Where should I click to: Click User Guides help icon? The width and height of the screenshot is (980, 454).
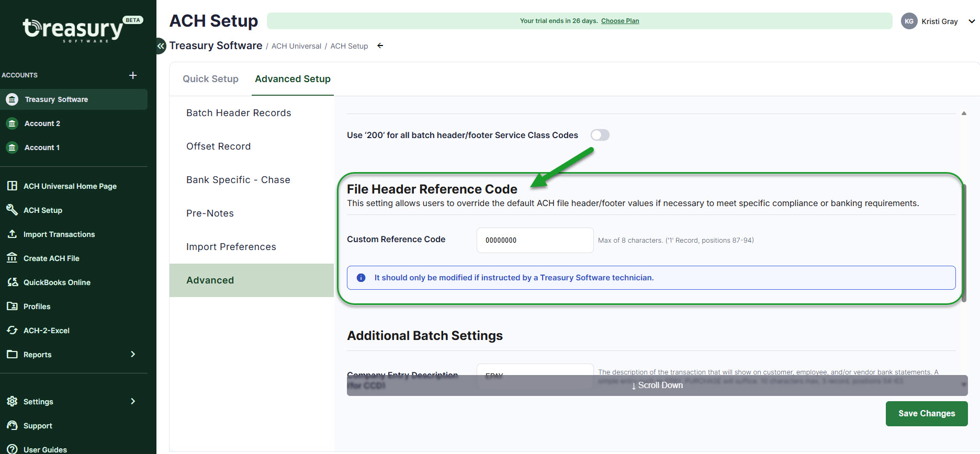(12, 449)
